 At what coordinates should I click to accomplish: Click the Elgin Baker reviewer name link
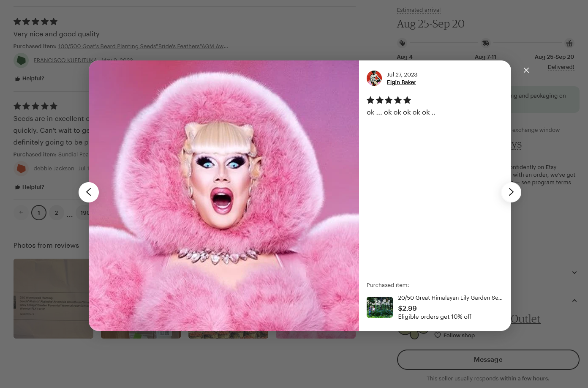pos(401,82)
